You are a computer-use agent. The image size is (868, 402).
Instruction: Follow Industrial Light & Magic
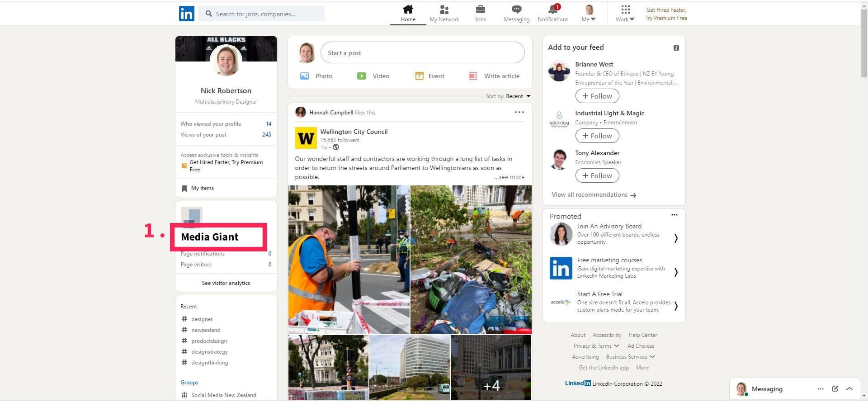(x=597, y=136)
